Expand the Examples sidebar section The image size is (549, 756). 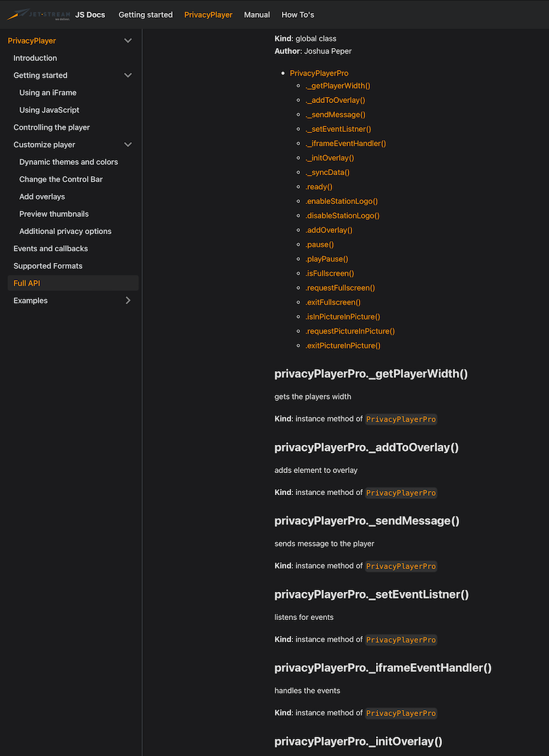[128, 300]
